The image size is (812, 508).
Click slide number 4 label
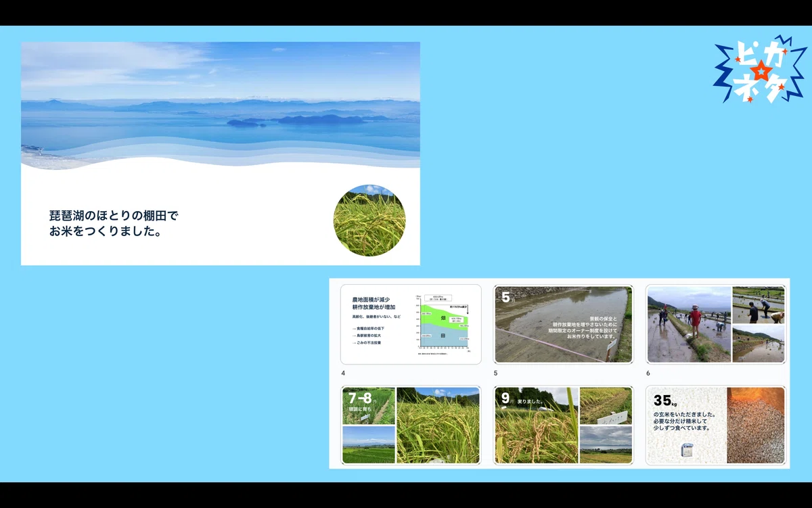pyautogui.click(x=344, y=373)
